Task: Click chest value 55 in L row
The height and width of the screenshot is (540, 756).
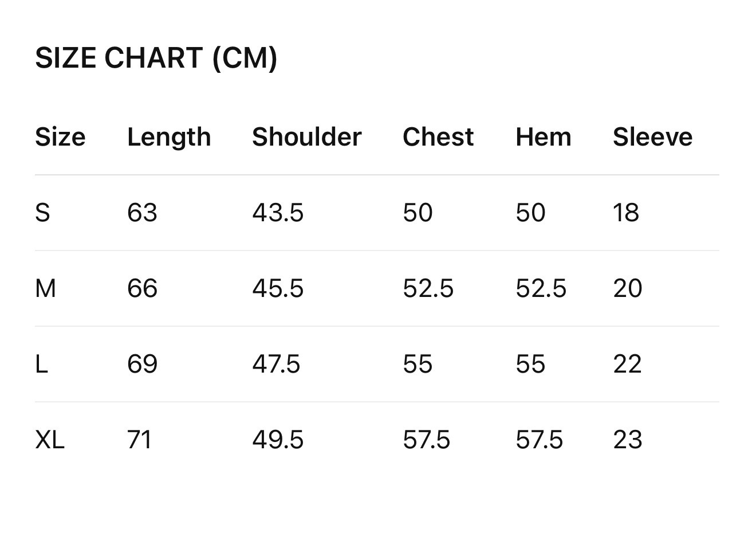Action: coord(418,364)
